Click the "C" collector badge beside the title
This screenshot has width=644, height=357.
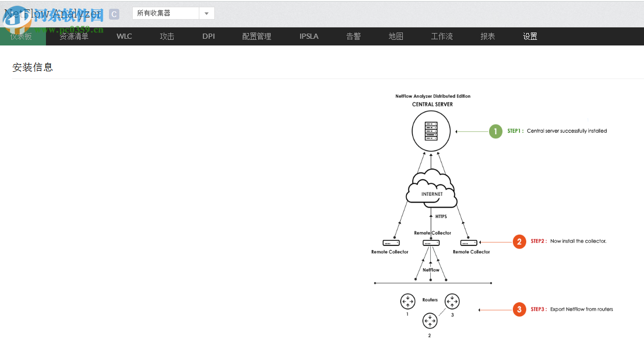113,14
